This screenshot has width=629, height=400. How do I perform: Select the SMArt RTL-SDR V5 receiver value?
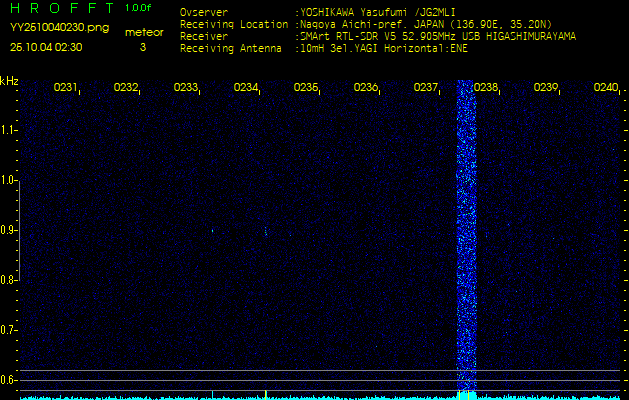coord(438,37)
